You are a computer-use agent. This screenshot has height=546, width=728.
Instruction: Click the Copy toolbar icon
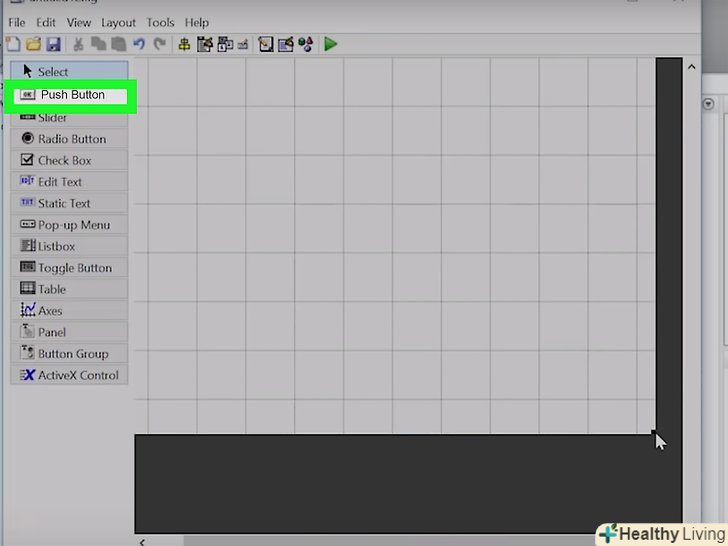(x=98, y=44)
